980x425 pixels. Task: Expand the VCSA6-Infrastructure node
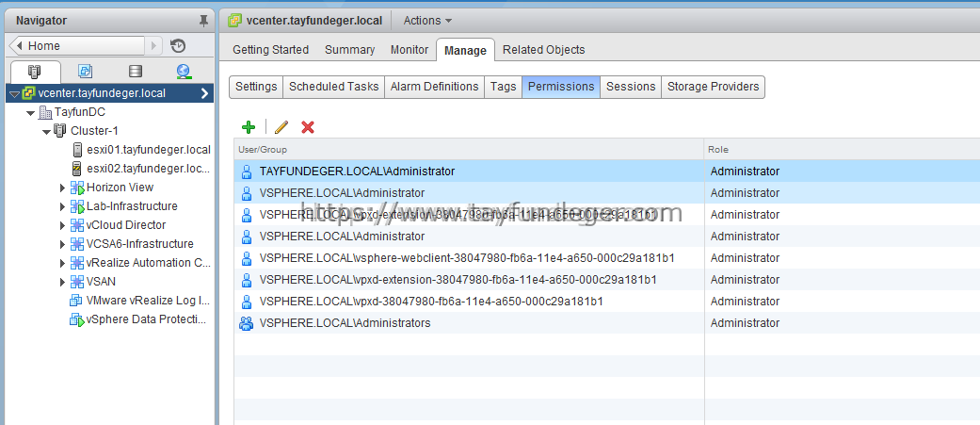pyautogui.click(x=62, y=244)
